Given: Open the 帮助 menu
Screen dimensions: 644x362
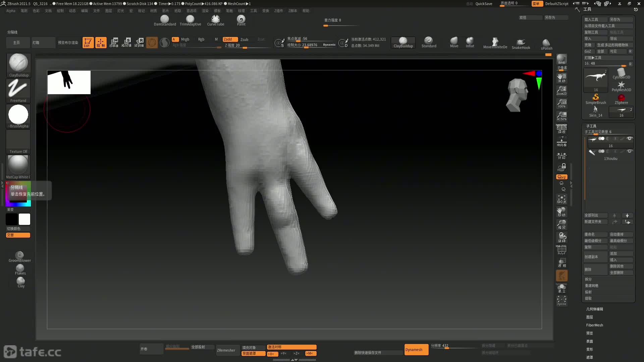Looking at the screenshot, I should click(x=306, y=11).
